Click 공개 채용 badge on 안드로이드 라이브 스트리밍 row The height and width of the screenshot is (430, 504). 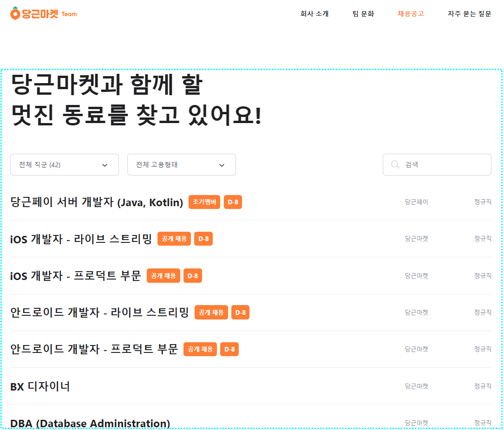tap(211, 313)
